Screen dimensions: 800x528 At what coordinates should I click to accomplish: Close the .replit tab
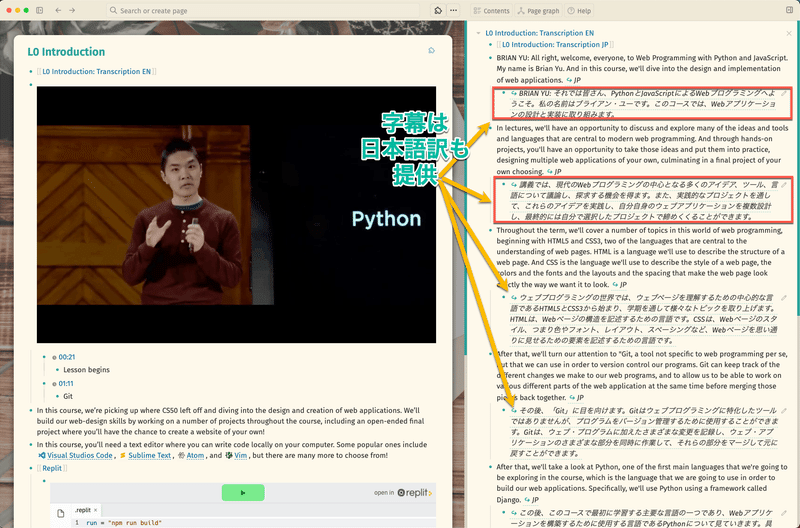pos(95,510)
